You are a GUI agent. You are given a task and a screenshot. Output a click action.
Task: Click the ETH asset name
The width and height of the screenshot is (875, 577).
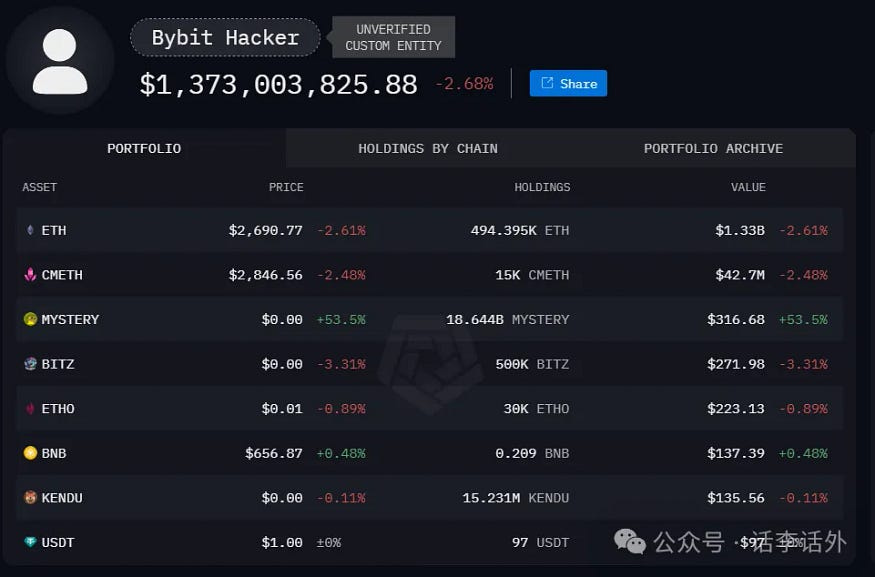[54, 230]
